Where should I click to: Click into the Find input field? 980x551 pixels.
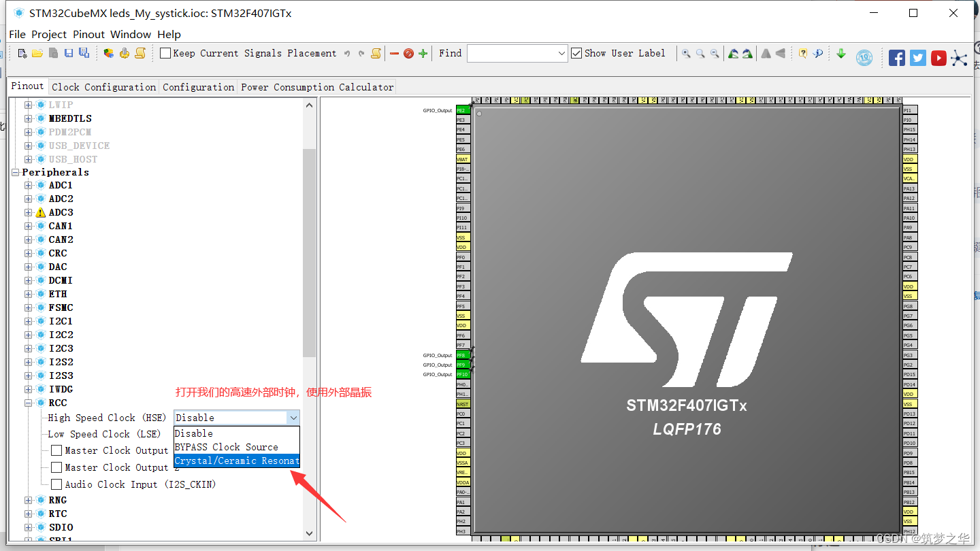[x=512, y=53]
